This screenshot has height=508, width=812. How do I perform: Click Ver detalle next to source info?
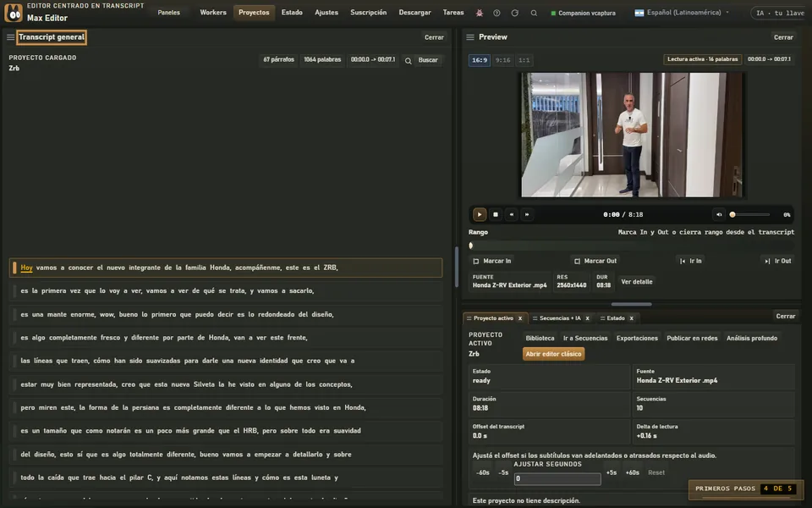[x=636, y=281]
